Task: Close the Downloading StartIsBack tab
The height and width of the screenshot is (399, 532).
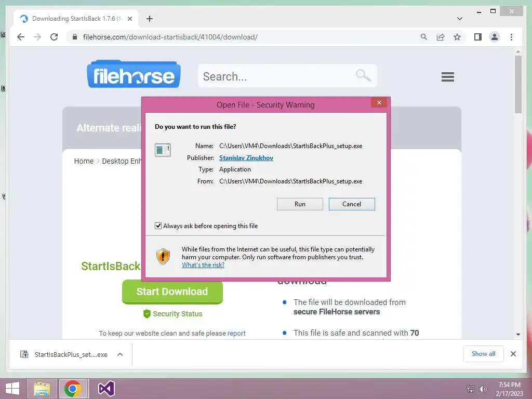Action: coord(129,19)
